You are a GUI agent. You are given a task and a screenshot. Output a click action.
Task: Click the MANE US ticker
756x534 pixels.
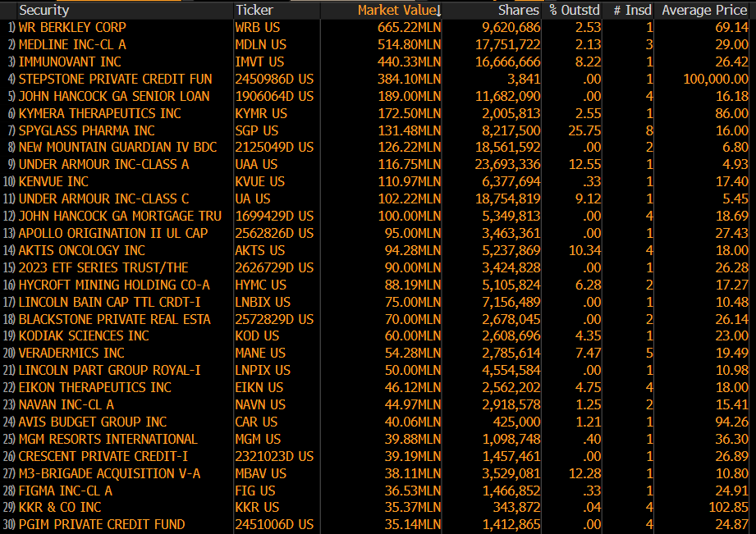[x=260, y=354]
